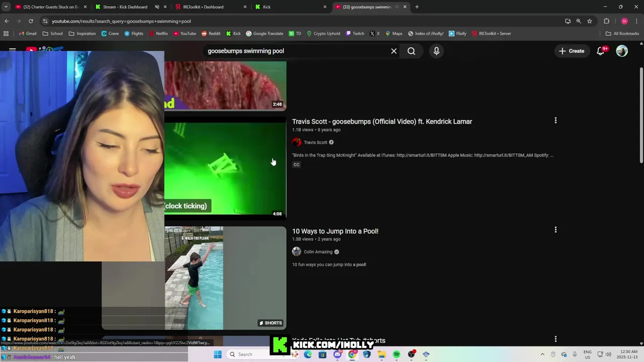Open File Explorer from the taskbar
Viewport: 644px width, 362px height.
click(382, 354)
